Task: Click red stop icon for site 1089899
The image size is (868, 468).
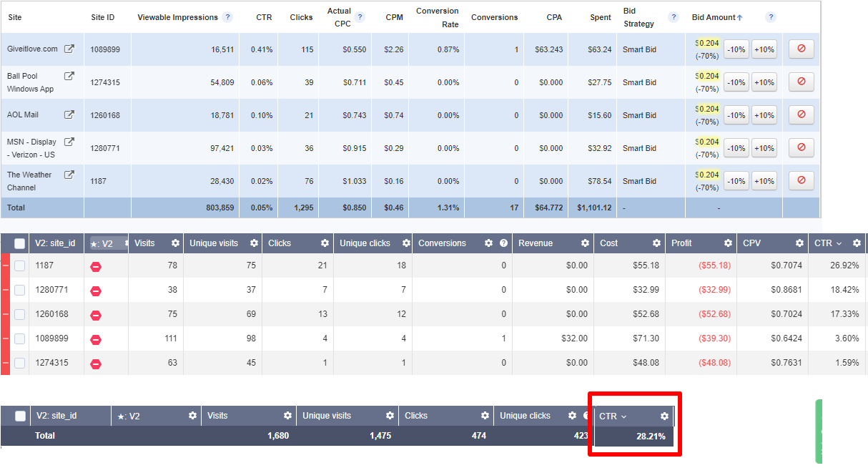Action: coord(96,339)
